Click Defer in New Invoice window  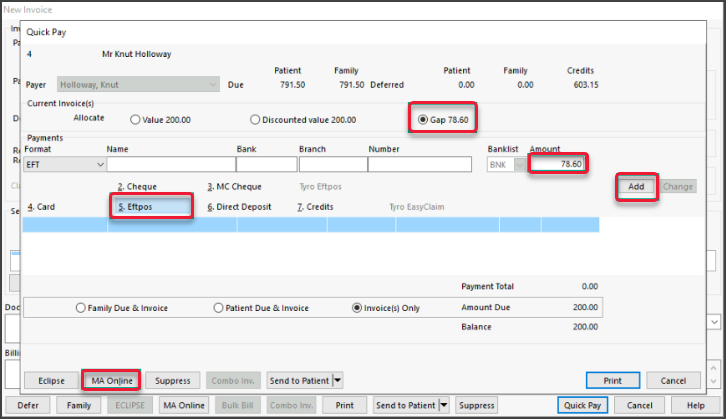click(28, 405)
